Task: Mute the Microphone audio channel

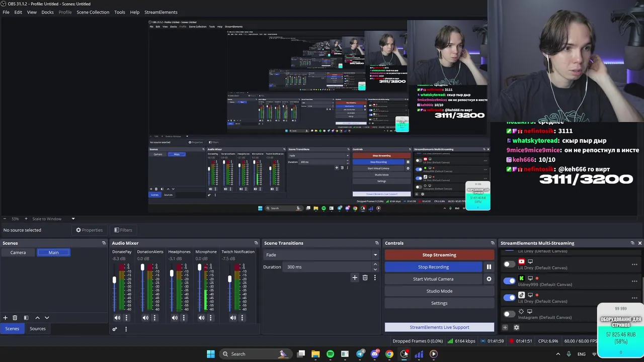Action: (x=201, y=318)
